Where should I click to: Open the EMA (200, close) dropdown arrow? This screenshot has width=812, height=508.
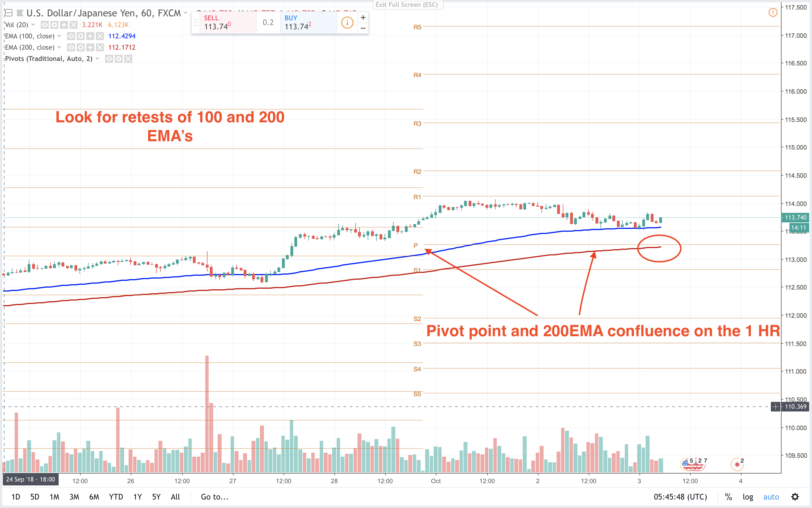[x=59, y=47]
